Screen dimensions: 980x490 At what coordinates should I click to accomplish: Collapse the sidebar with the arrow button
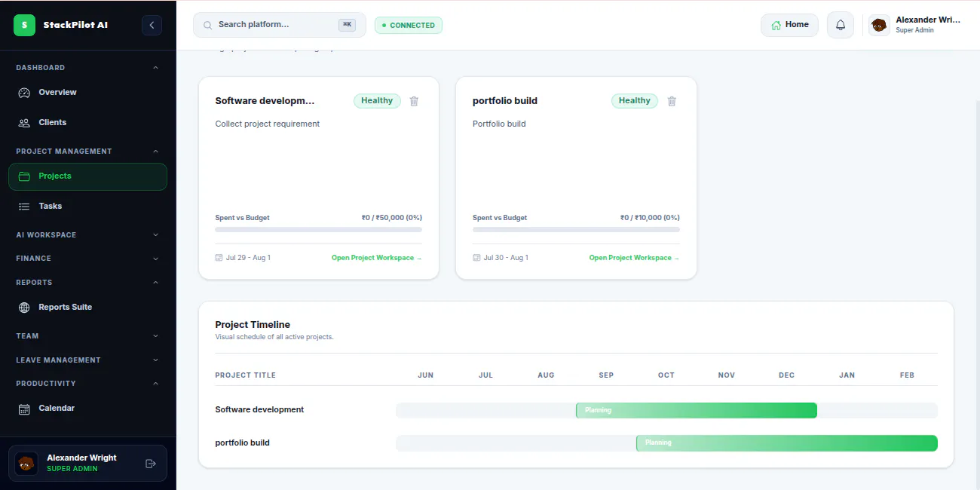(152, 25)
